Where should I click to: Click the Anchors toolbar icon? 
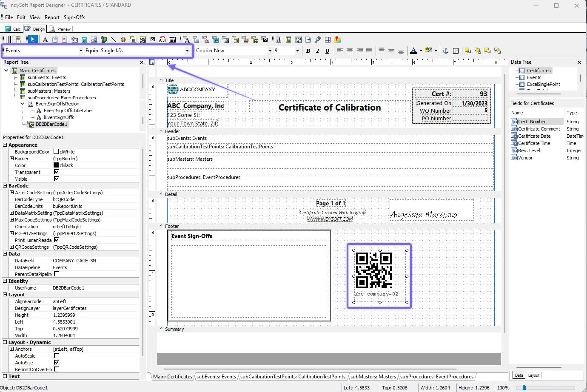tap(446, 51)
